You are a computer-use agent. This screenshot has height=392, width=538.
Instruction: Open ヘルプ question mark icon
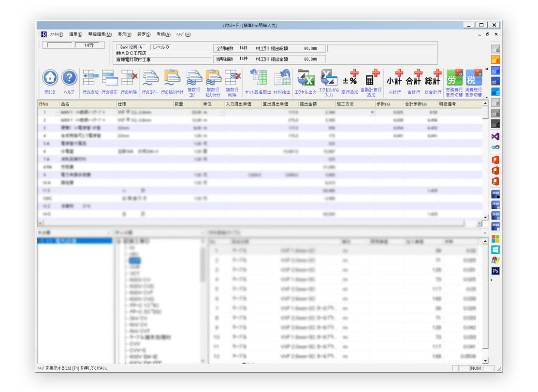pyautogui.click(x=69, y=78)
